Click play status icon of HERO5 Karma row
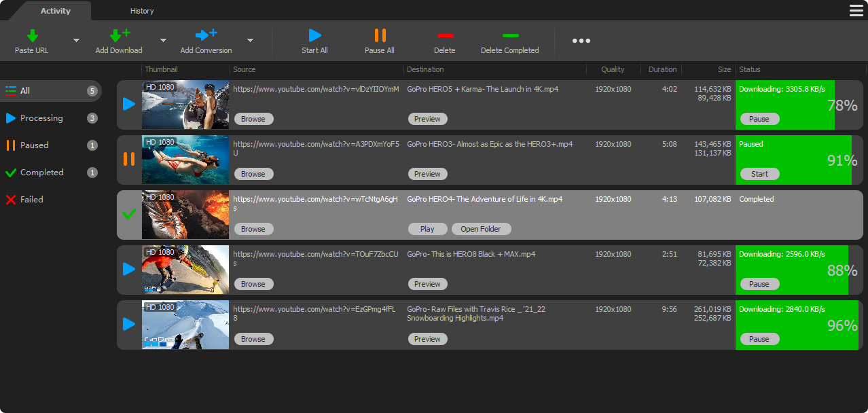868x413 pixels. pyautogui.click(x=129, y=104)
